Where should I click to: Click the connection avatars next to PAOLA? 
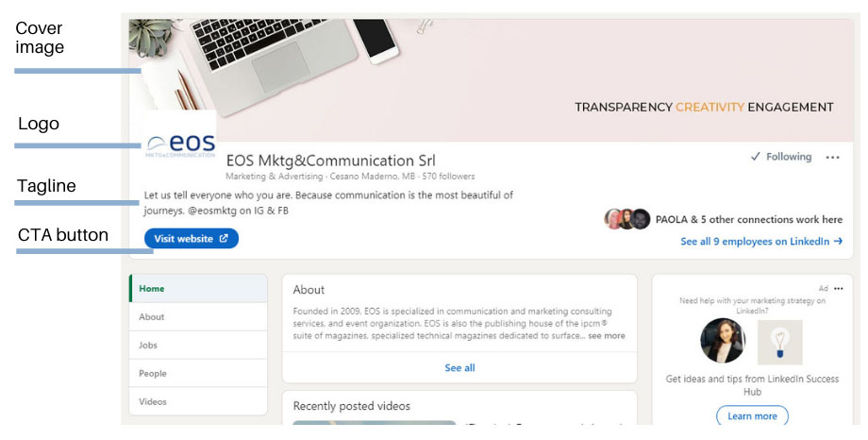627,219
